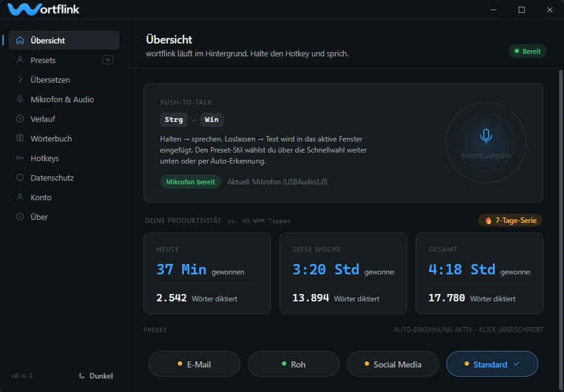Choose the Social Media preset
The width and height of the screenshot is (564, 392).
pos(392,364)
